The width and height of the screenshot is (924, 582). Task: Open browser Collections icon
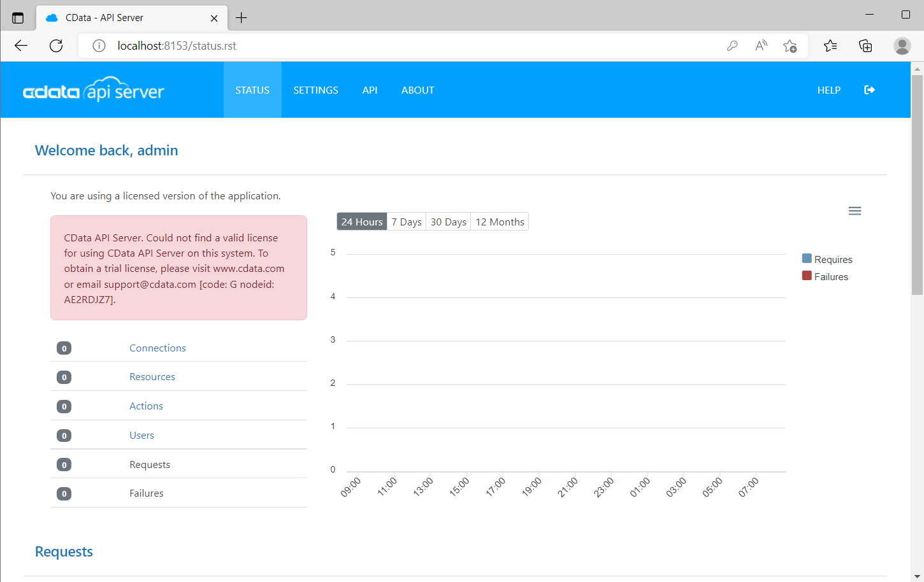(865, 46)
